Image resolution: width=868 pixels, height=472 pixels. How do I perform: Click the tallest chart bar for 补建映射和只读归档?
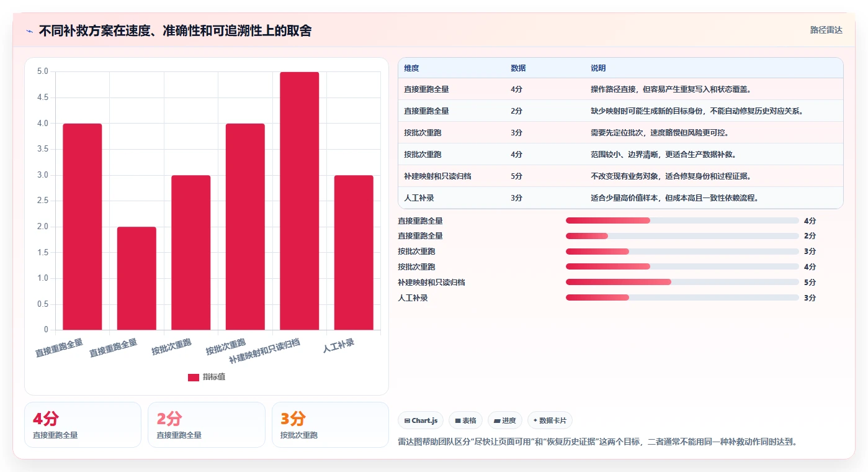pyautogui.click(x=300, y=201)
